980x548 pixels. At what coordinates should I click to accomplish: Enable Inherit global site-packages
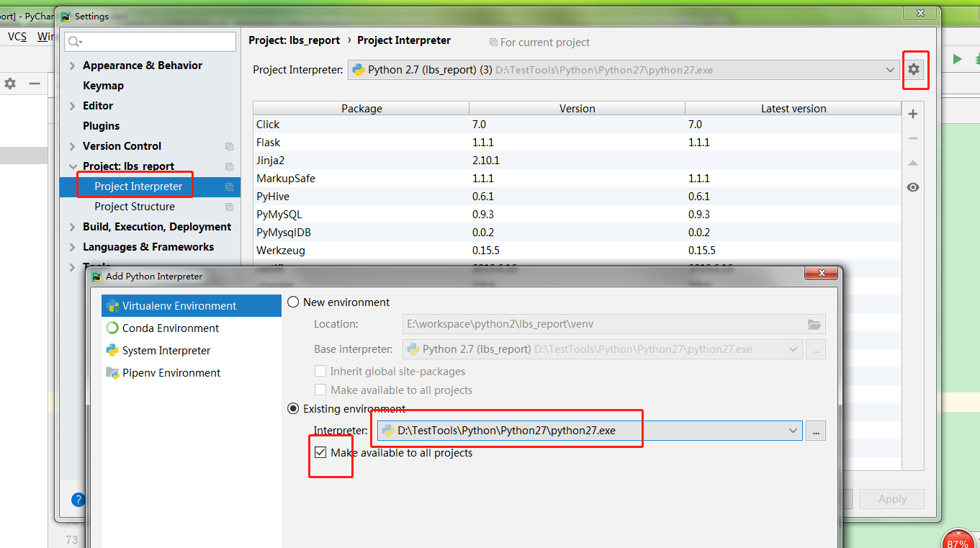[320, 371]
